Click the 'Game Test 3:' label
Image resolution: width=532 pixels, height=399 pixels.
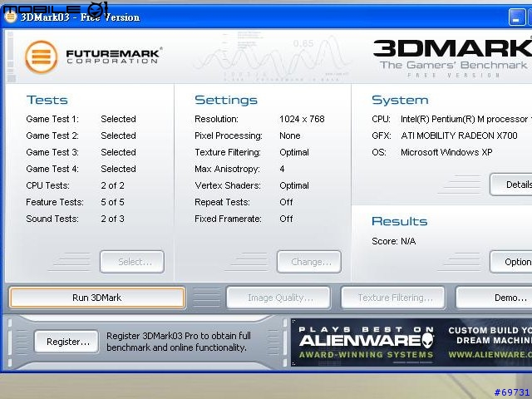click(x=52, y=152)
